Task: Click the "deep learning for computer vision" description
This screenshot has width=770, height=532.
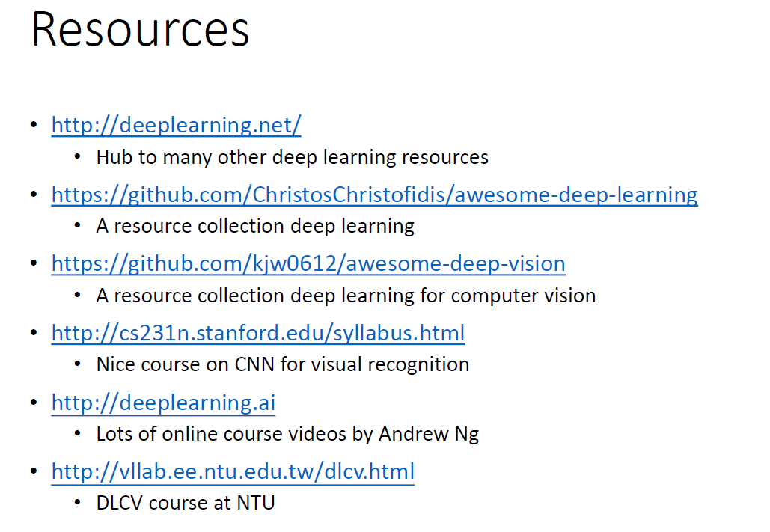Action: click(346, 296)
